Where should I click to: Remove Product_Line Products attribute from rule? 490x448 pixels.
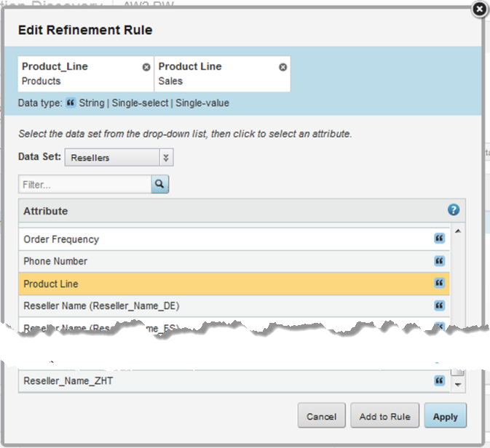pos(146,67)
